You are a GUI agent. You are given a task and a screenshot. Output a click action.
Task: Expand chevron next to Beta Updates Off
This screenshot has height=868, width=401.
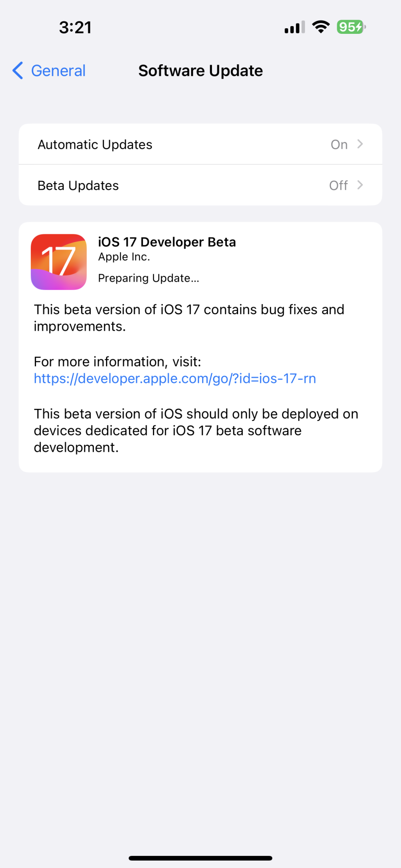[360, 185]
